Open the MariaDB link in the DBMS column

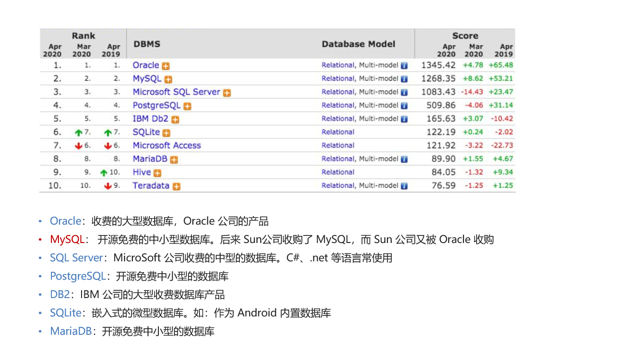pyautogui.click(x=150, y=159)
